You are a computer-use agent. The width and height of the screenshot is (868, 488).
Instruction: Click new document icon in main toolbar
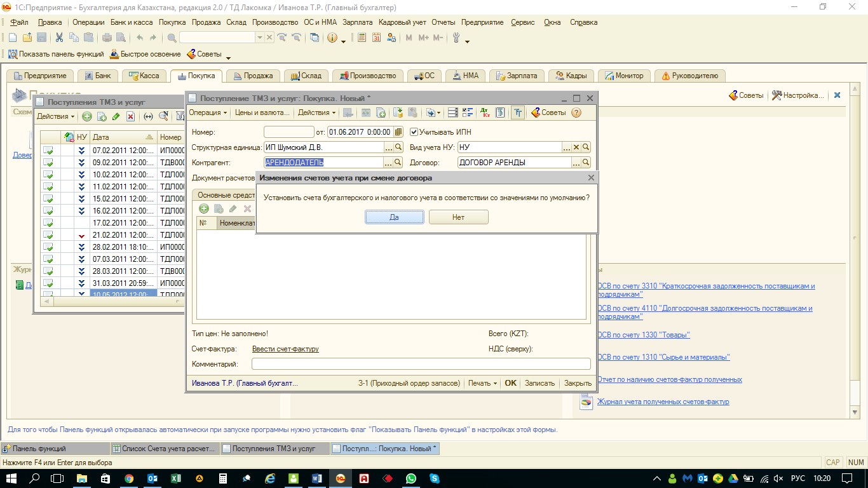13,37
